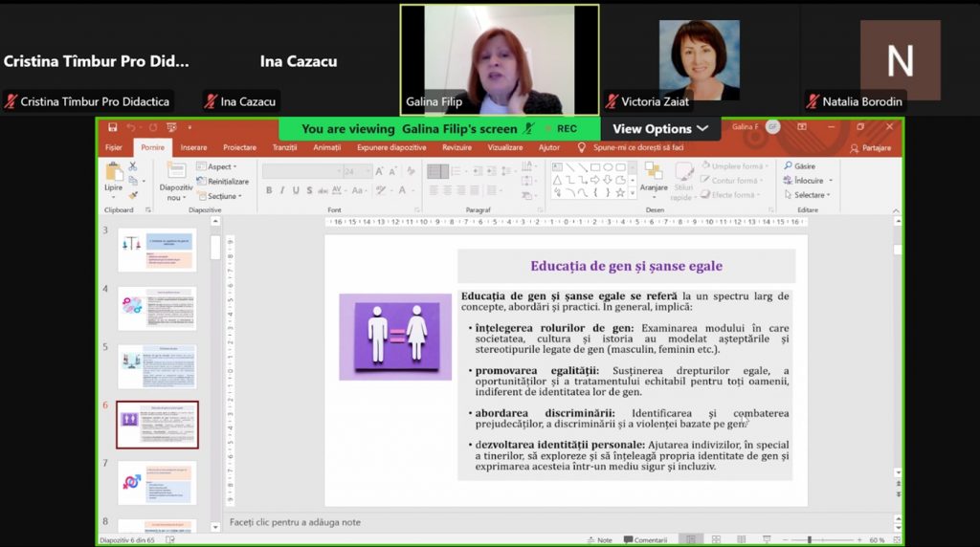The image size is (980, 547).
Task: Click the zoom slider in status bar
Action: [810, 540]
